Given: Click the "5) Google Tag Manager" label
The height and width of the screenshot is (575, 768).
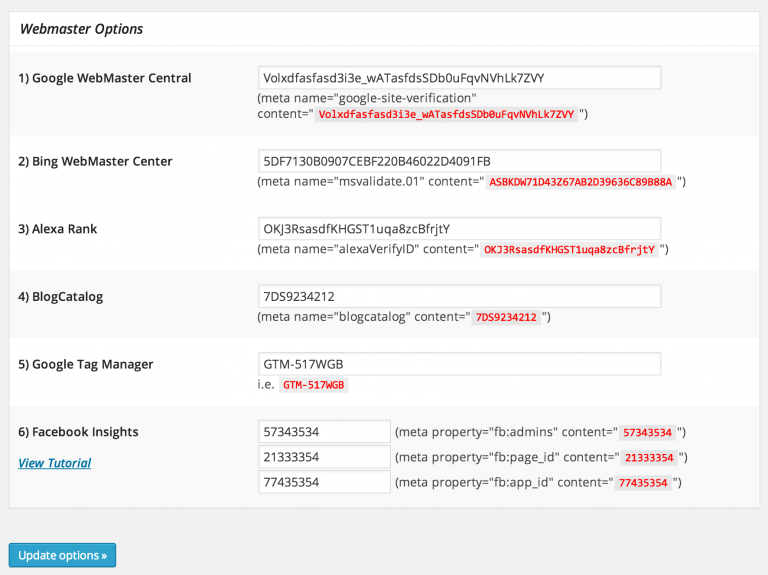Looking at the screenshot, I should (86, 364).
